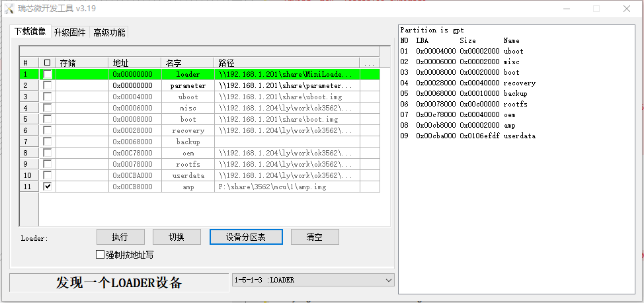The width and height of the screenshot is (644, 303).
Task: Open the 升级固件 tab
Action: click(x=70, y=32)
